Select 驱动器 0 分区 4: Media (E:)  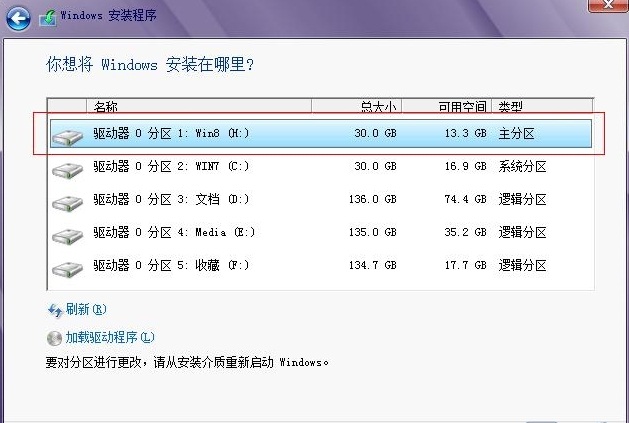321,232
